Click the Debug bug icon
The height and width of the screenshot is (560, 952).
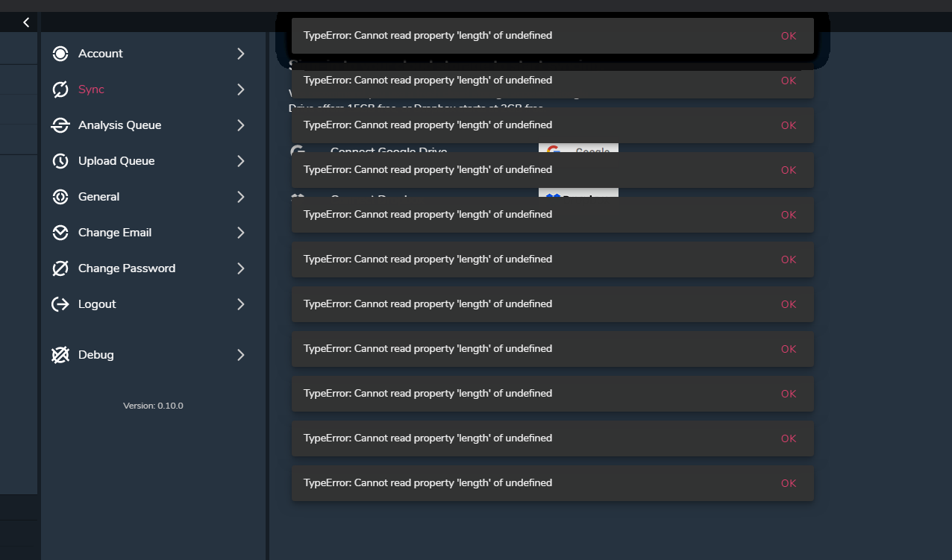(60, 355)
